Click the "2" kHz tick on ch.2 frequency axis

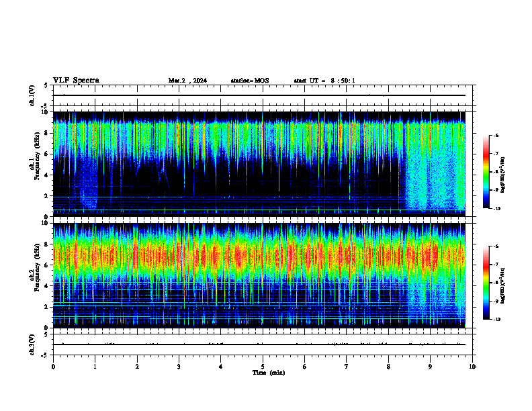click(48, 307)
